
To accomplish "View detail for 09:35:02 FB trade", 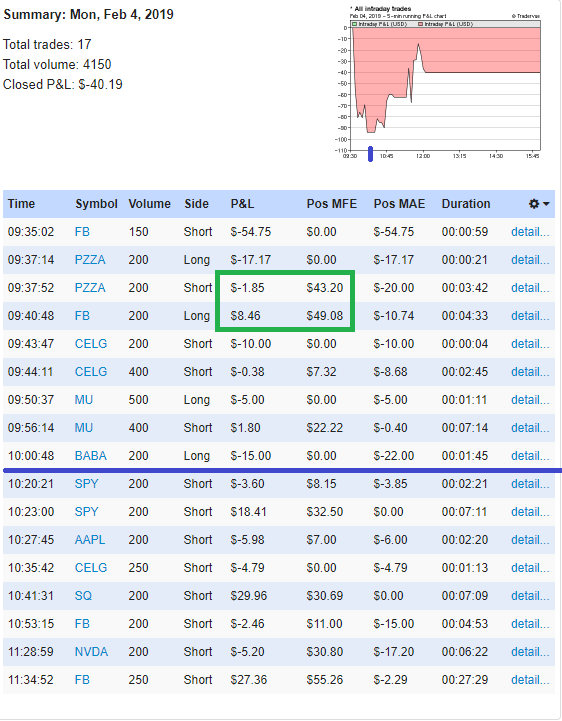I will pos(530,232).
